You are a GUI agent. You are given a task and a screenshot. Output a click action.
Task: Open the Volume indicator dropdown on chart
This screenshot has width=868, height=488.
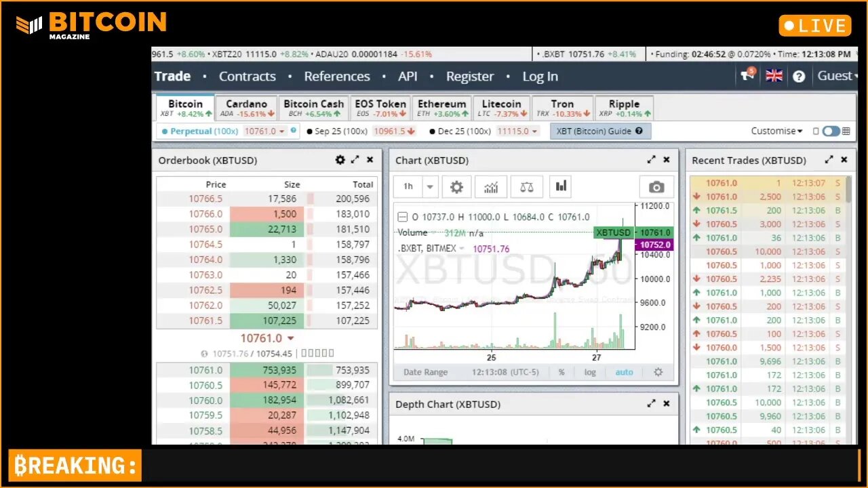tap(433, 232)
